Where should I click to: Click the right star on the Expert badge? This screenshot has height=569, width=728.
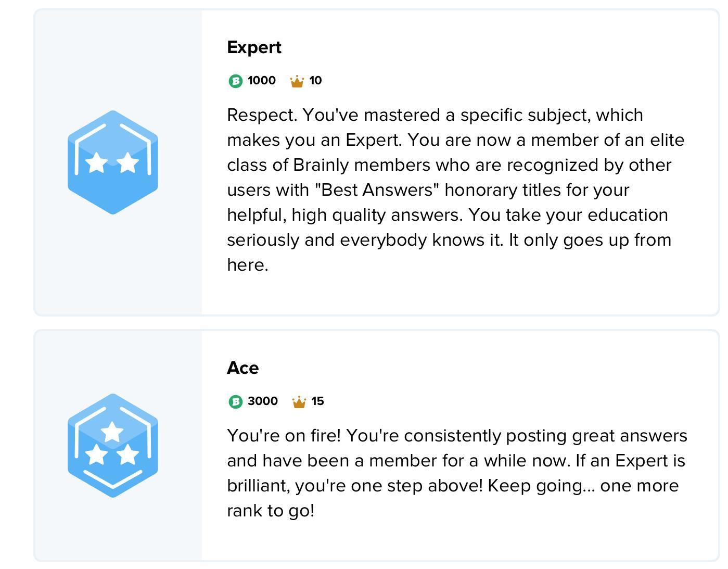128,162
